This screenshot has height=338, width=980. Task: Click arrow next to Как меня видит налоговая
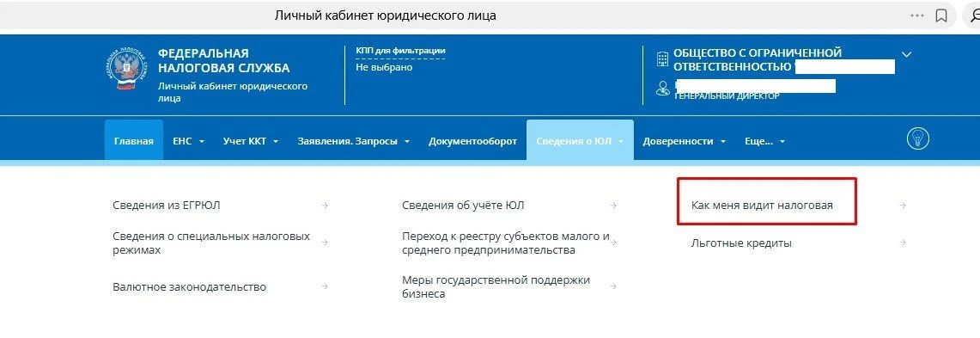[x=903, y=206]
